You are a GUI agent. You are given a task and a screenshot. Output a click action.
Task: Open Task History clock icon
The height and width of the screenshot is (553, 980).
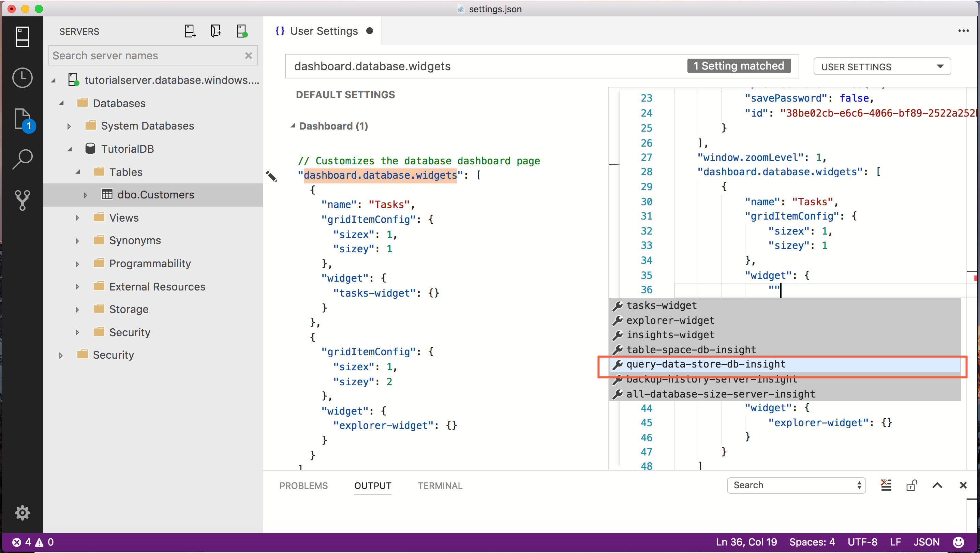[22, 78]
